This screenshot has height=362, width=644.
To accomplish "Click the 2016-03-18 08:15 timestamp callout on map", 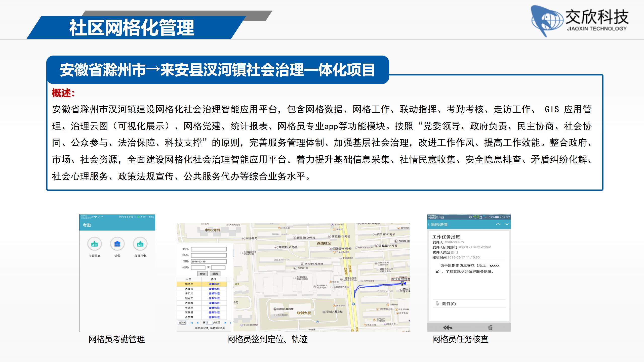I will [400, 279].
